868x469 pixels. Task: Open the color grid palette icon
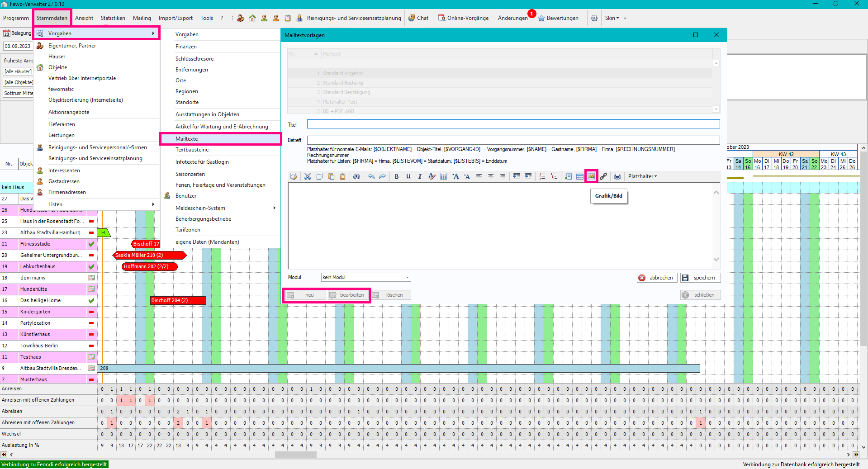pos(443,176)
